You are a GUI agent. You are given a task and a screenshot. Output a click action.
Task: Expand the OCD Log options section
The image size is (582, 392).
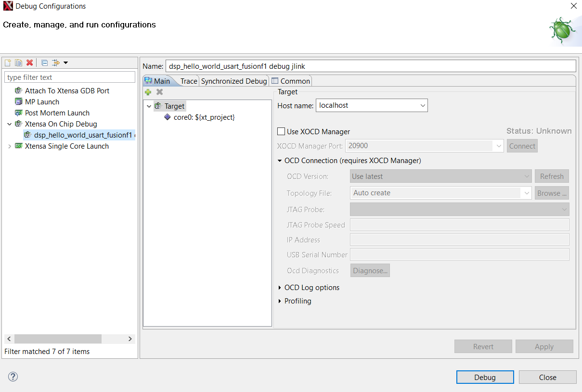[x=280, y=288]
